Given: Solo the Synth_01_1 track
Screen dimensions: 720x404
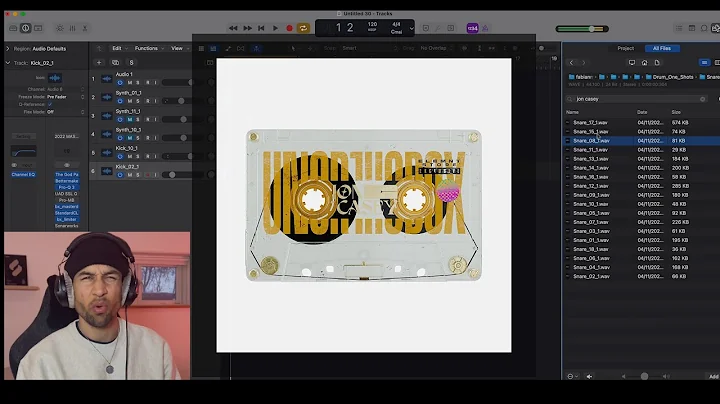Looking at the screenshot, I should click(x=137, y=101).
